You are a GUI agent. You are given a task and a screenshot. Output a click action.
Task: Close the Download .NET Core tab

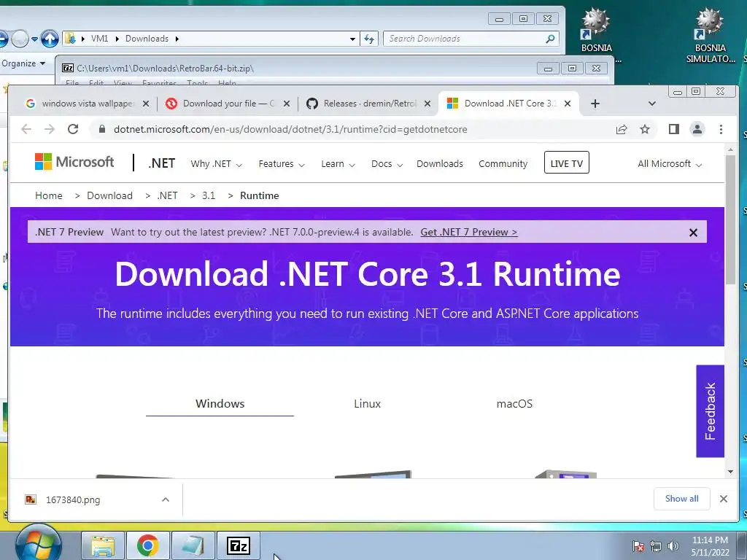[568, 104]
